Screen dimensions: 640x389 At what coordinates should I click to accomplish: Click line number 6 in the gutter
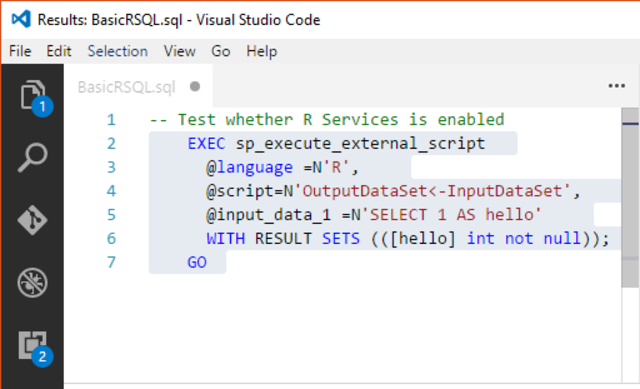tap(111, 238)
